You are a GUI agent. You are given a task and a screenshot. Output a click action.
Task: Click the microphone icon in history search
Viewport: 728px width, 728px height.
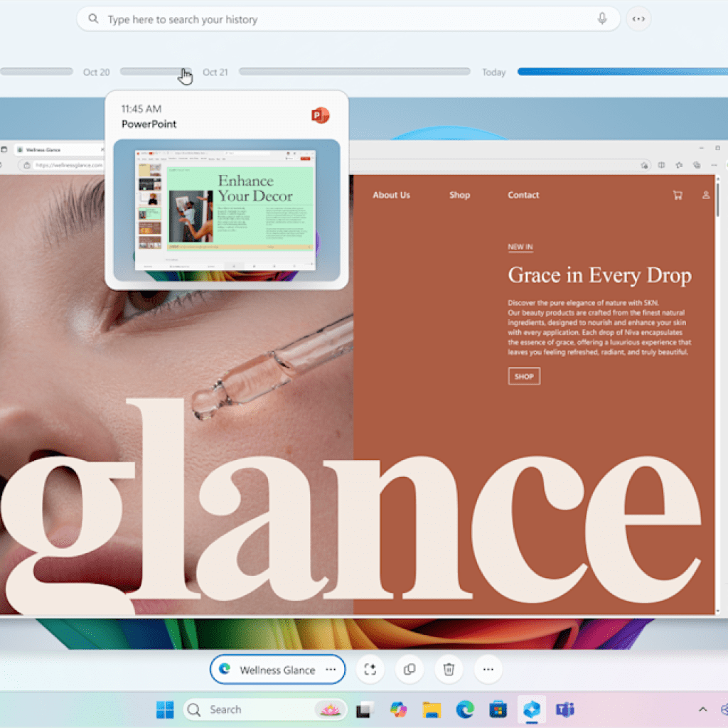602,19
